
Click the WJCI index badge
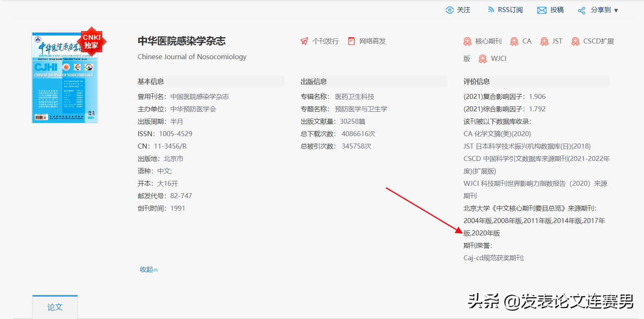(x=483, y=58)
